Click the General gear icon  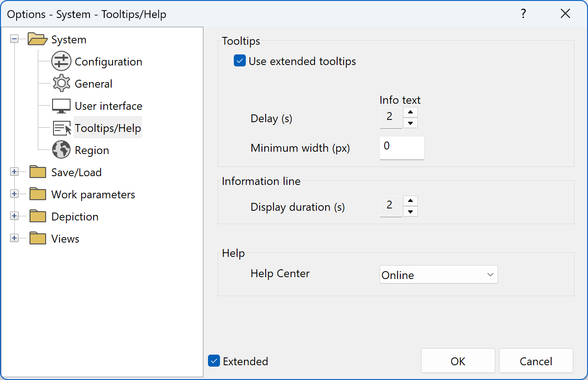(61, 83)
